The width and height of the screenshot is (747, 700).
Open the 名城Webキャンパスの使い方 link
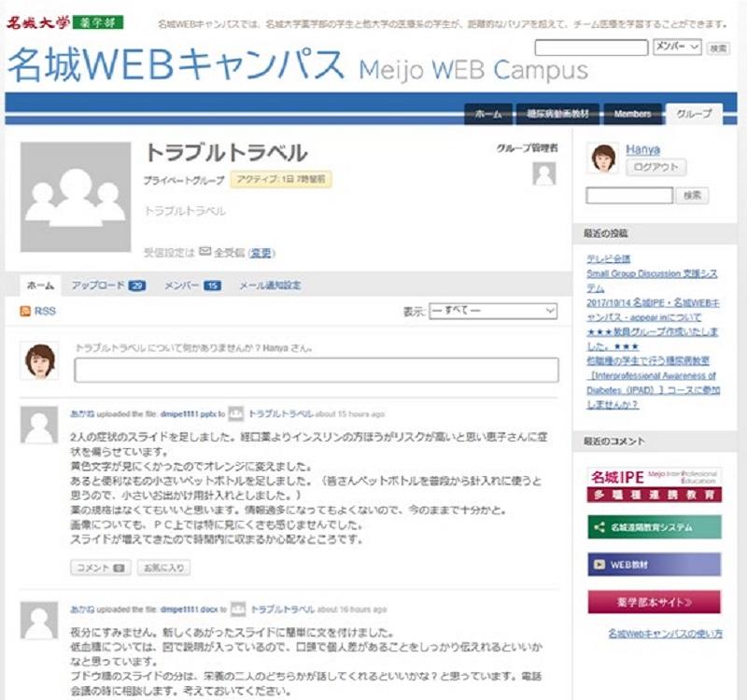coord(665,634)
